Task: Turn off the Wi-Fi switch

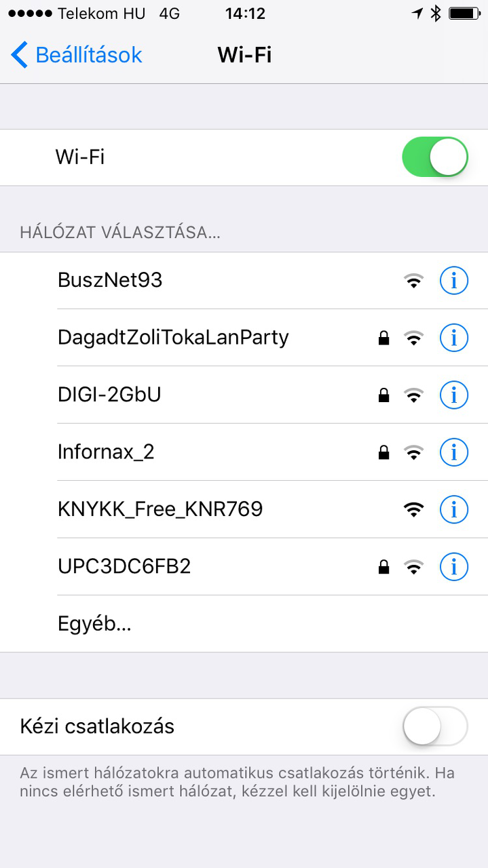Action: pyautogui.click(x=435, y=157)
